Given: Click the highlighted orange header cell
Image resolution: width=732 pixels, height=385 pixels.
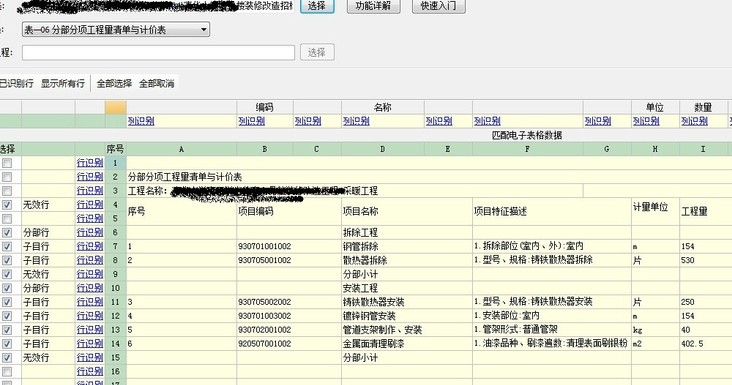Looking at the screenshot, I should [115, 107].
